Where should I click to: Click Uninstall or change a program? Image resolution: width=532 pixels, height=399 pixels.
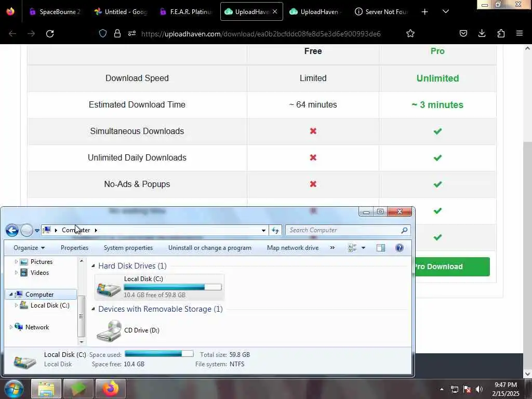point(210,248)
